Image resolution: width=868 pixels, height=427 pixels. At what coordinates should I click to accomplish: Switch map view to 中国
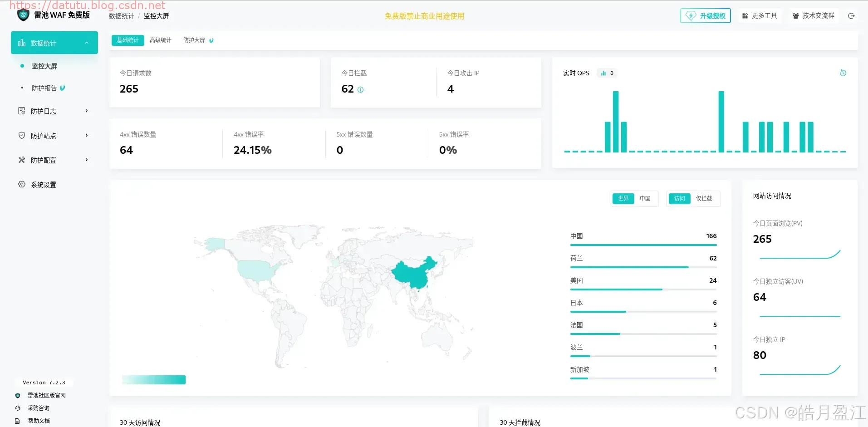(645, 199)
